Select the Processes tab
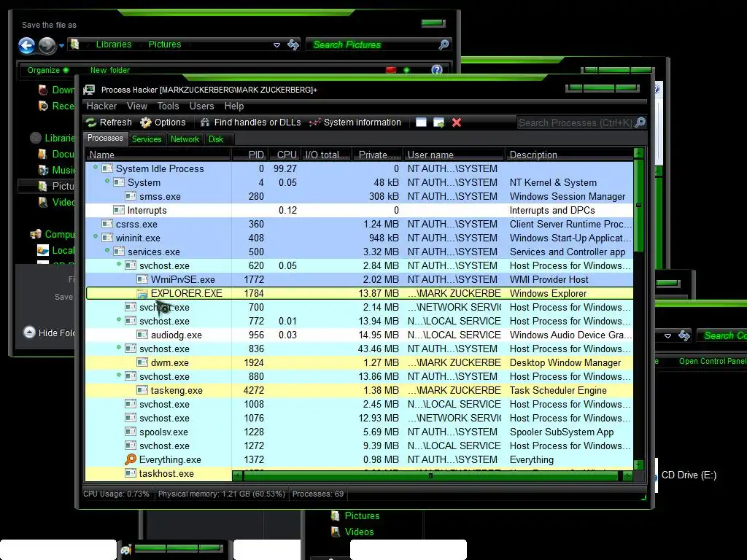 coord(105,138)
